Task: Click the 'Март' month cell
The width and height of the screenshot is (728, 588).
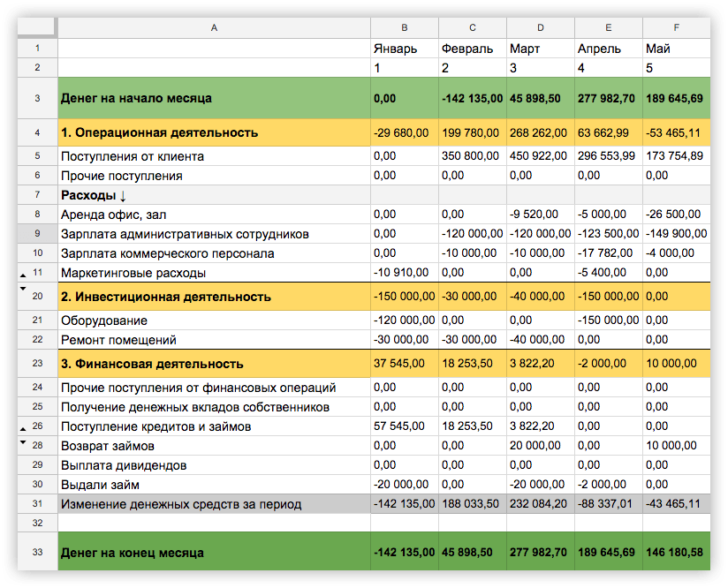Action: pos(541,49)
